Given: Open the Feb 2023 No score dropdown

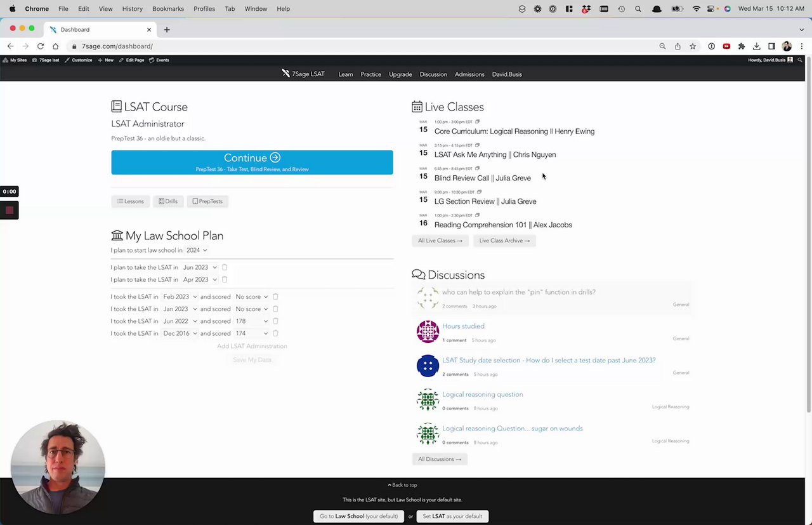Looking at the screenshot, I should click(251, 296).
